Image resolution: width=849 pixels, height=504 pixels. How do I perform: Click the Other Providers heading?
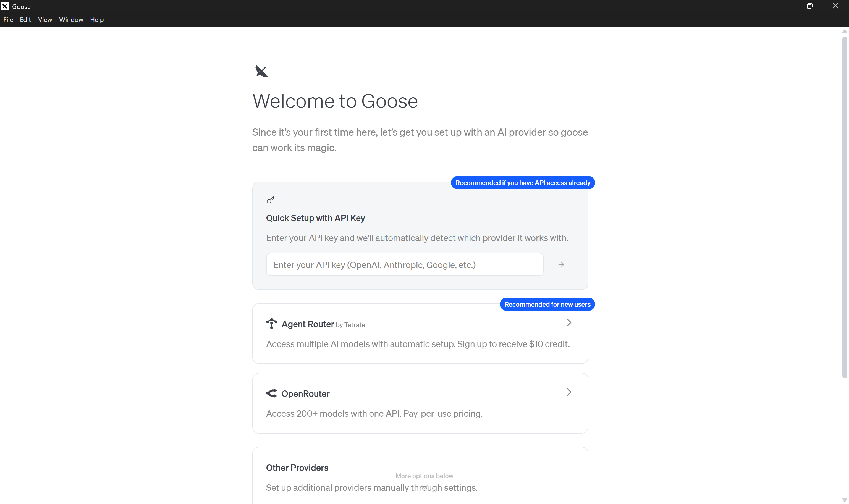(x=297, y=468)
